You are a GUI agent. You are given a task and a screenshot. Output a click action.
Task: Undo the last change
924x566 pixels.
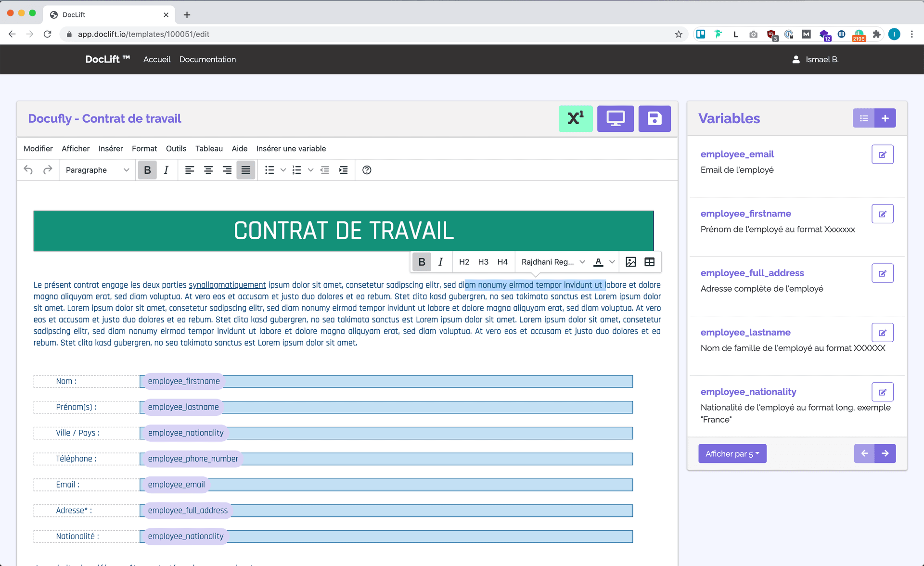click(x=27, y=170)
